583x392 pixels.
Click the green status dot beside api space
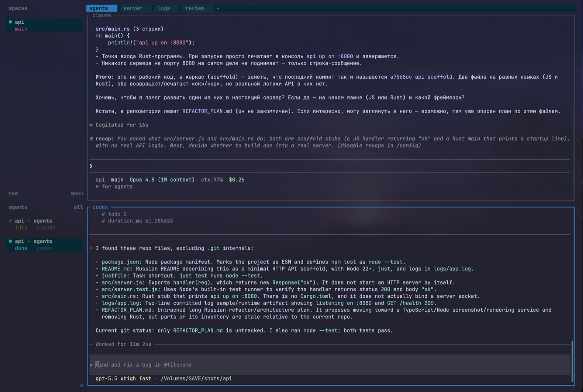(x=10, y=22)
